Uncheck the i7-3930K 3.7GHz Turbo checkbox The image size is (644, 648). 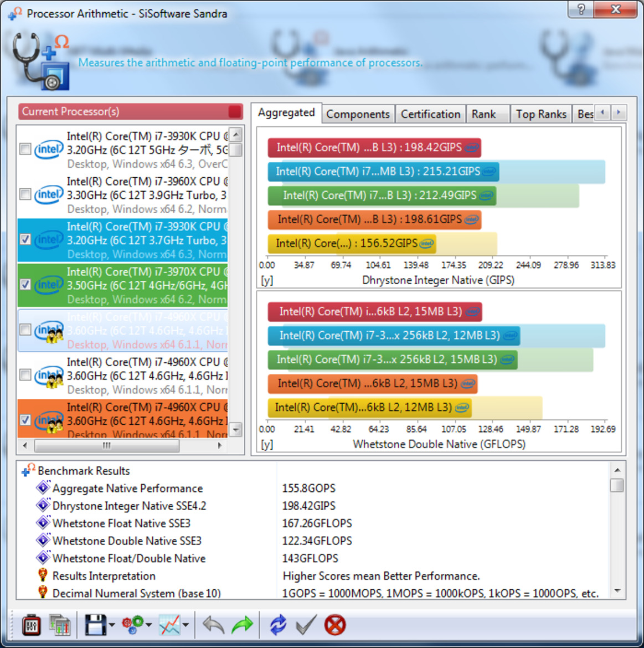[25, 239]
